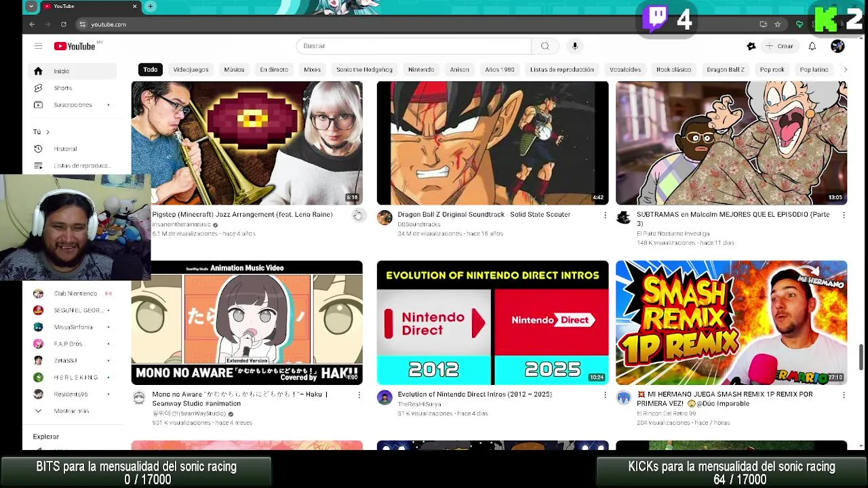This screenshot has height=488, width=868.
Task: Select the Pop rock chip
Action: pos(772,69)
